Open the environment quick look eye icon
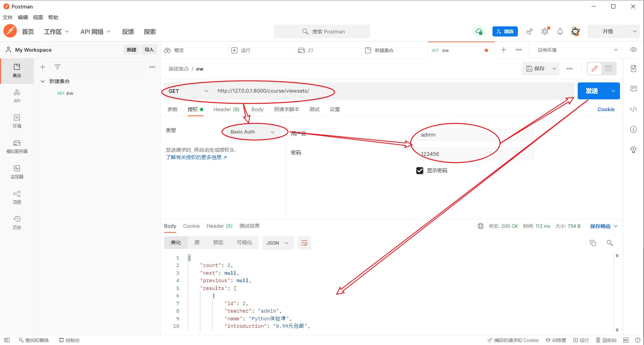This screenshot has width=644, height=345. 634,50
